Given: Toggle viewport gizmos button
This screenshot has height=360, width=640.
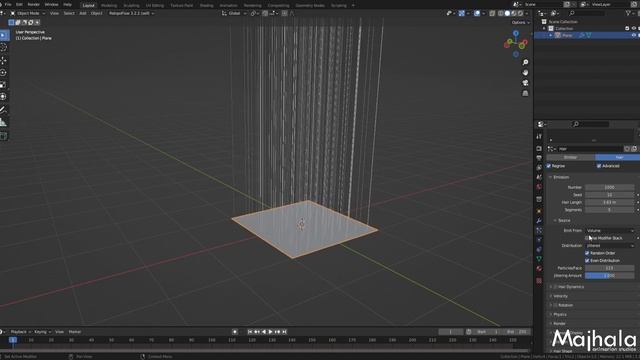Looking at the screenshot, I should coord(462,13).
